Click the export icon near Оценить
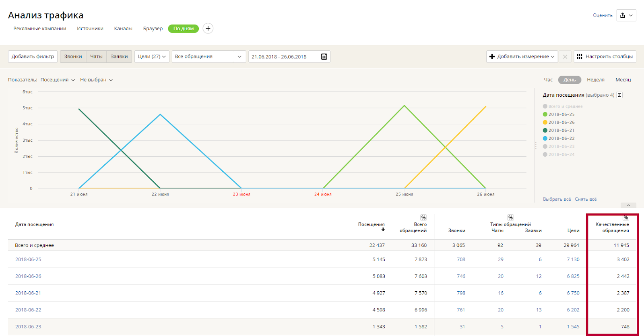The image size is (644, 336). pos(623,15)
